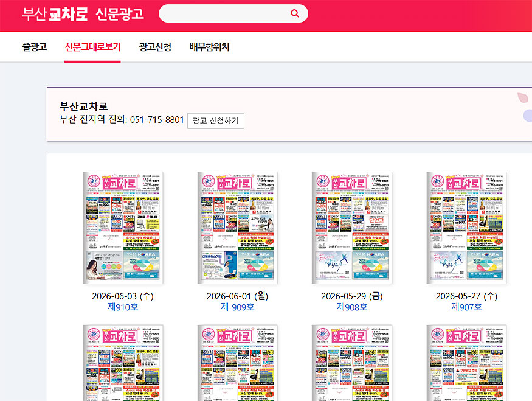Click the search magnifier icon
Viewport: 532px width, 401px height.
tap(295, 13)
